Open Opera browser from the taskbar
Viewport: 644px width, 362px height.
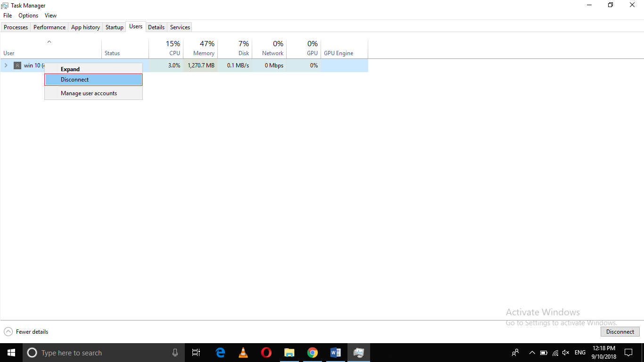(x=266, y=353)
